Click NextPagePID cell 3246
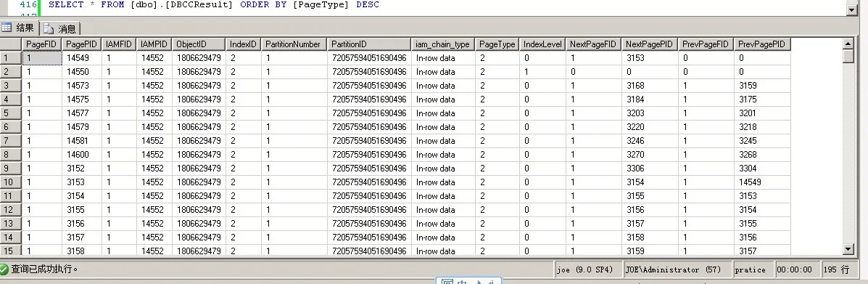Screen dimensions: 868x284 [x=650, y=141]
